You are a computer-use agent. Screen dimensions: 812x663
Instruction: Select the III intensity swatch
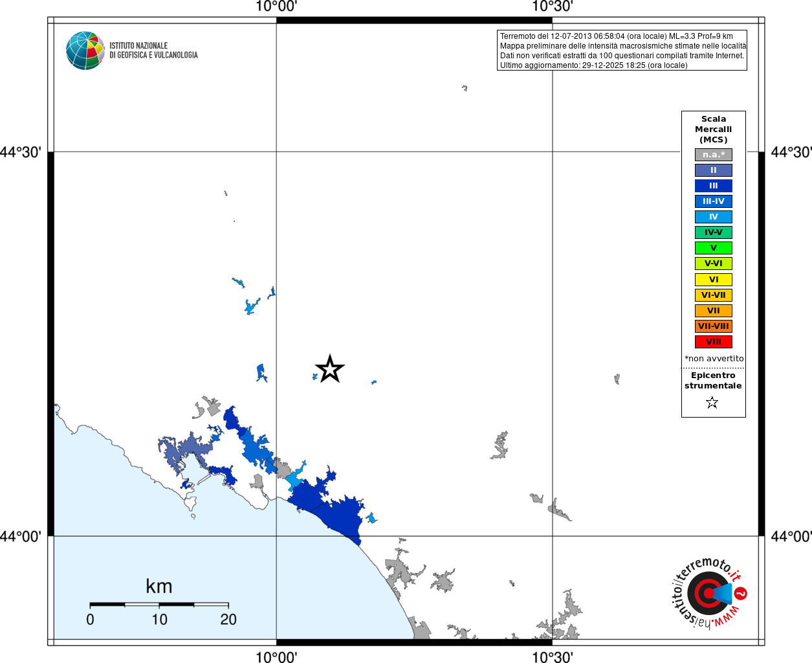[x=714, y=186]
